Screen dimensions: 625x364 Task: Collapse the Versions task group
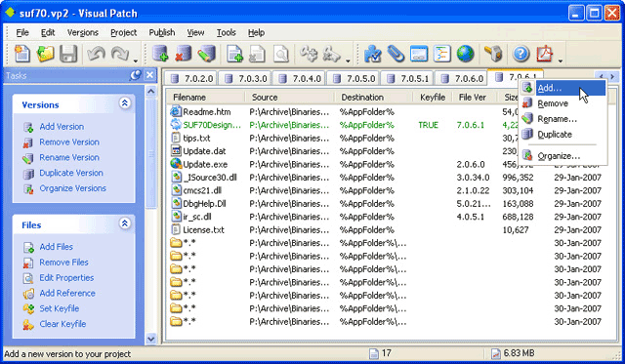(124, 103)
